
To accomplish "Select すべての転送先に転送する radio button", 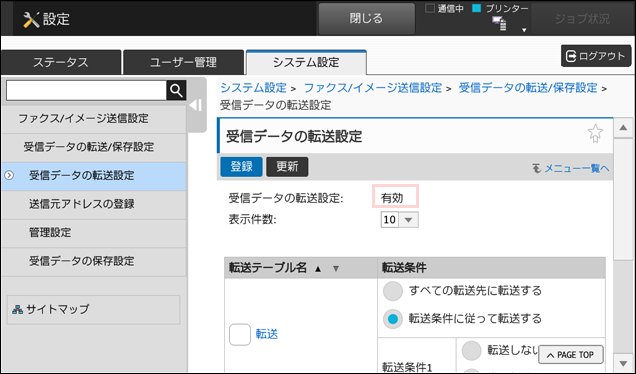I will click(393, 291).
